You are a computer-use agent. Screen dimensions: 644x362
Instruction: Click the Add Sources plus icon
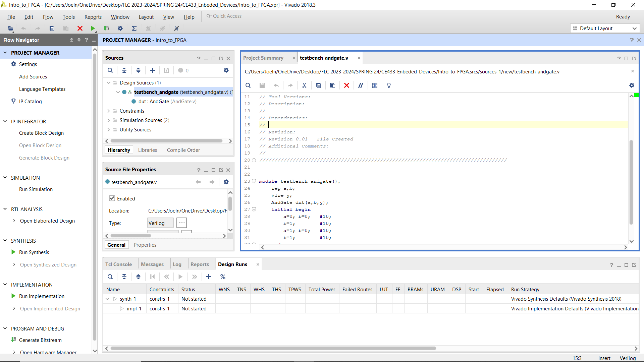point(152,70)
